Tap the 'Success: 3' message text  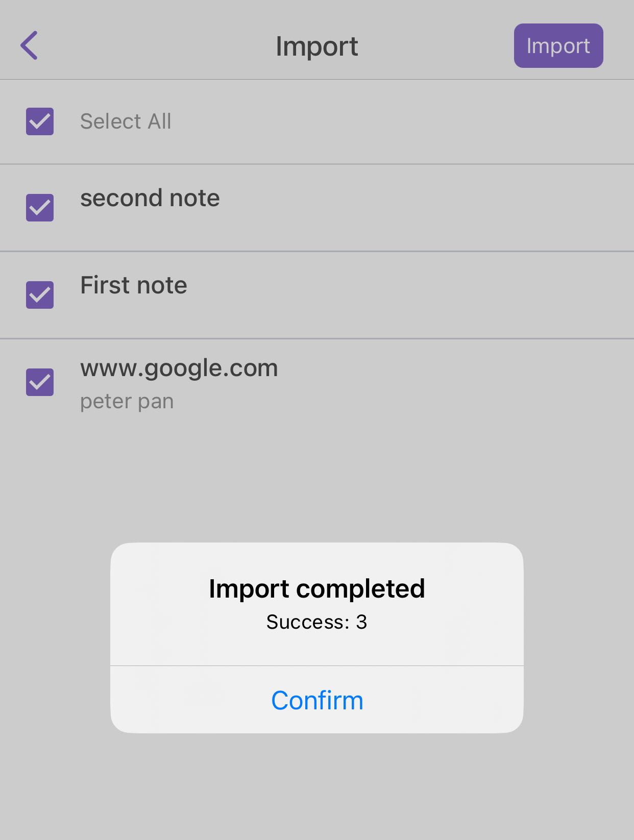316,622
